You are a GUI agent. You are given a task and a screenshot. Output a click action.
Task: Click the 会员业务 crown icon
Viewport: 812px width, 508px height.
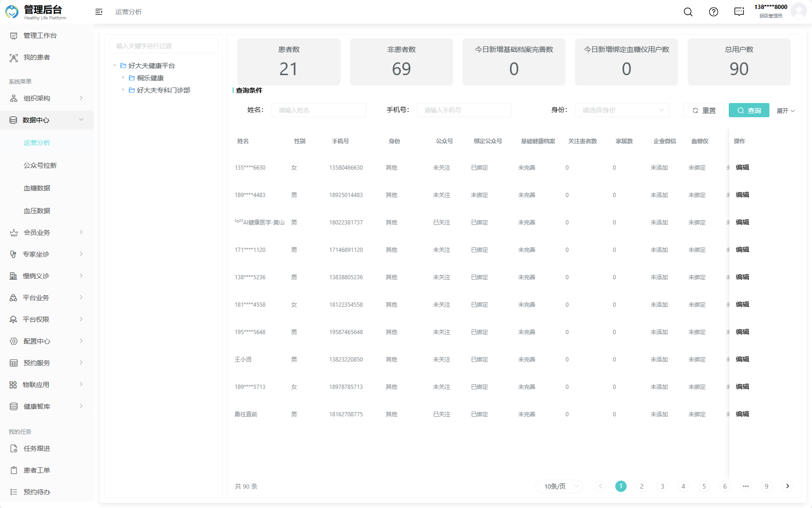pyautogui.click(x=14, y=232)
